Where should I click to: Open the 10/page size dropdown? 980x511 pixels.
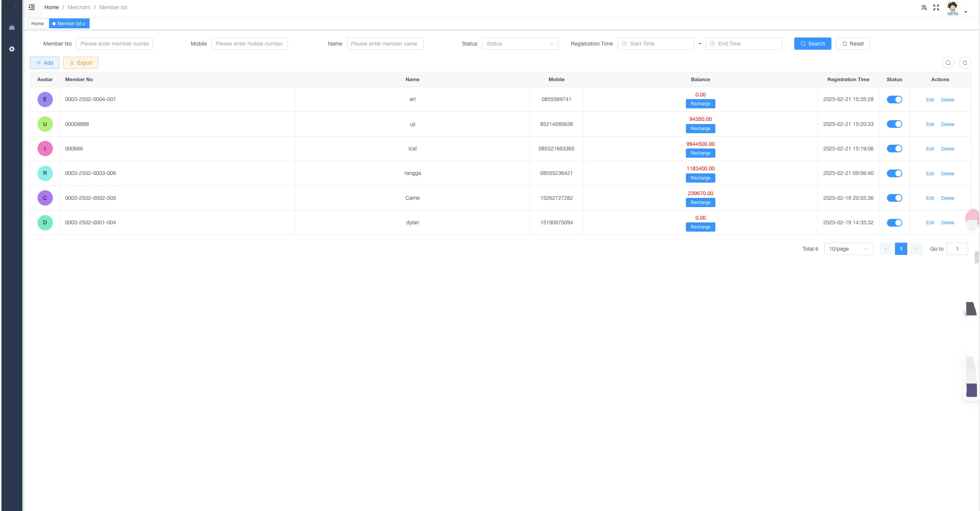[x=849, y=249]
